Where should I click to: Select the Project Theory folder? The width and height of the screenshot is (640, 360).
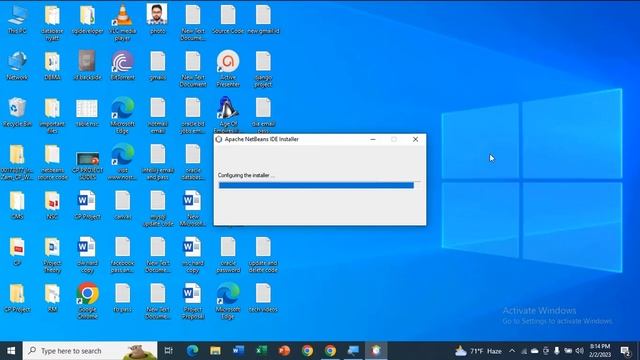pyautogui.click(x=52, y=255)
